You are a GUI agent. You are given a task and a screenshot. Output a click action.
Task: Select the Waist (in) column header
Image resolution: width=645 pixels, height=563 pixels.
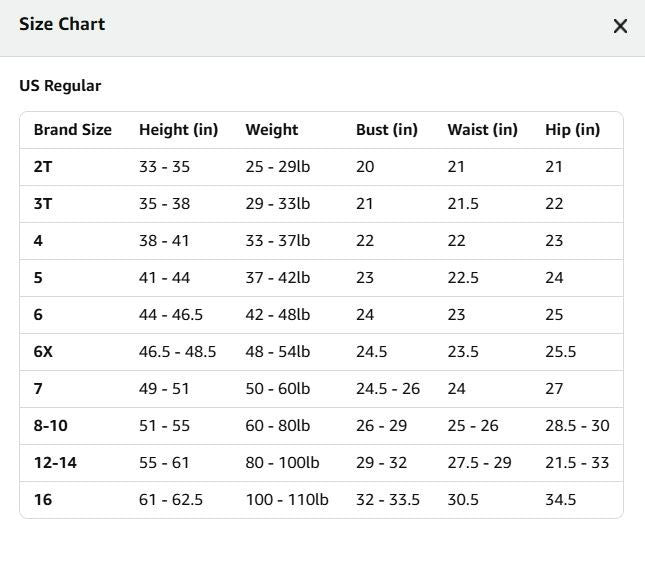483,130
